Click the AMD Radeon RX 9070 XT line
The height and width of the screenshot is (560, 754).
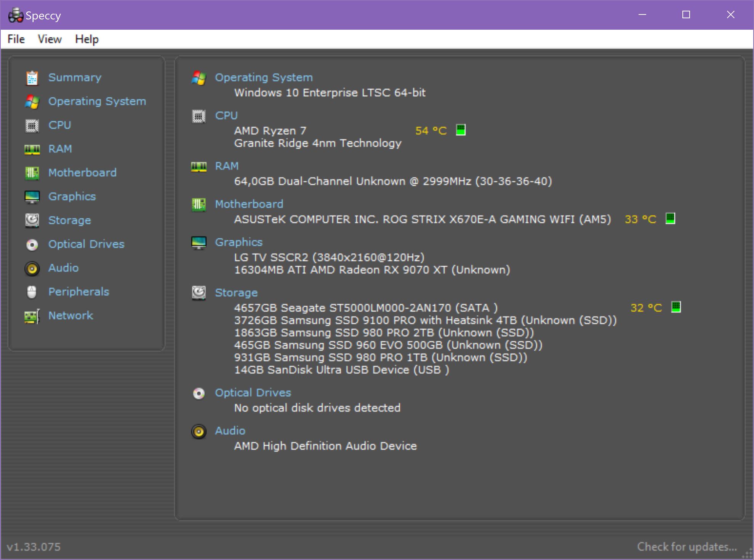(372, 270)
